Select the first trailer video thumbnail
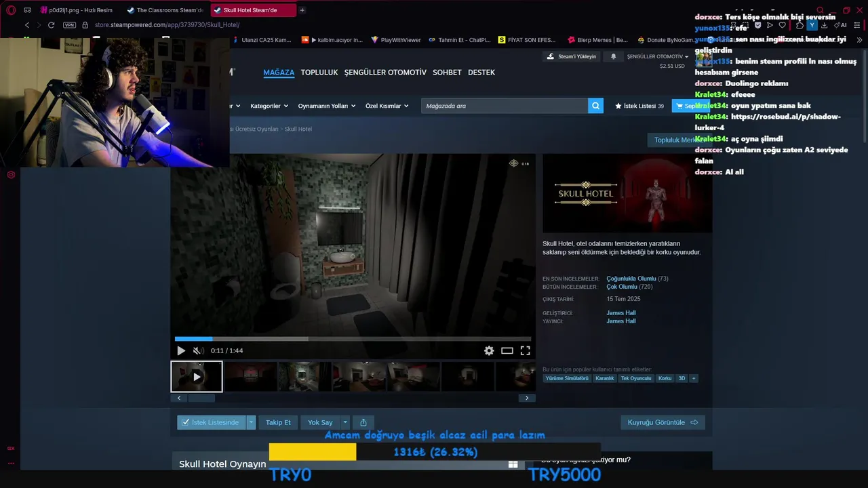 coord(197,376)
